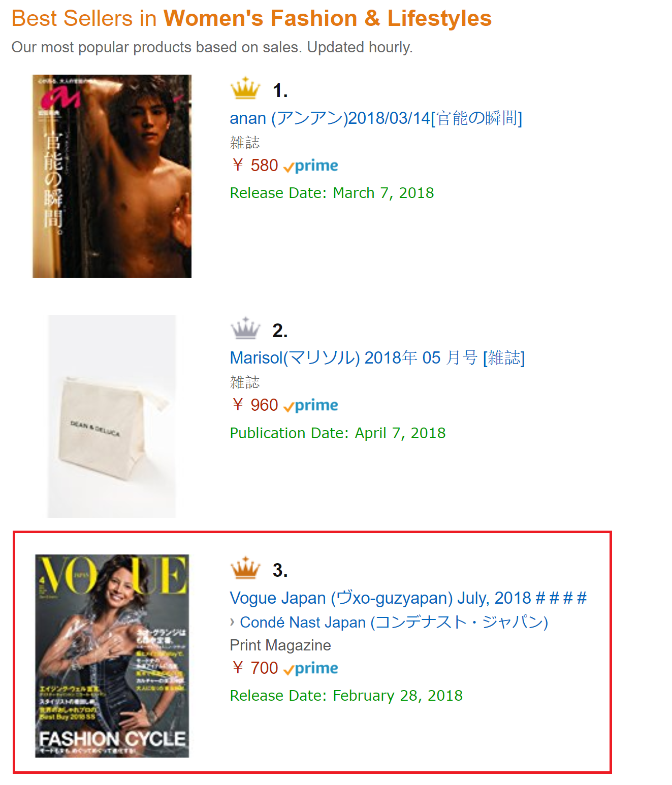
Task: Click the Publication Date April 7, 2018 text
Action: 337,433
